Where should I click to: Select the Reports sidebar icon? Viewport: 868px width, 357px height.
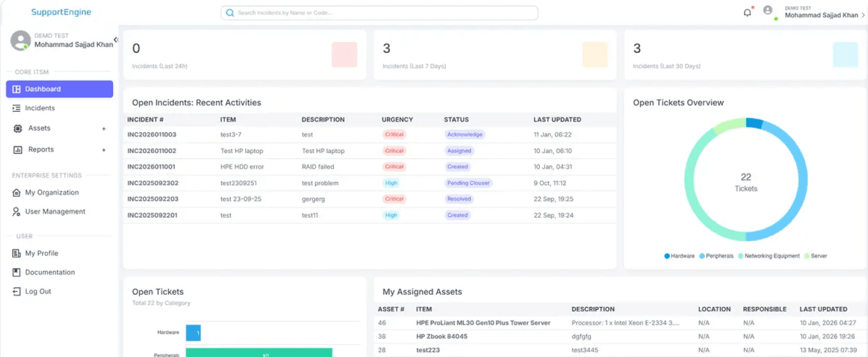(17, 149)
